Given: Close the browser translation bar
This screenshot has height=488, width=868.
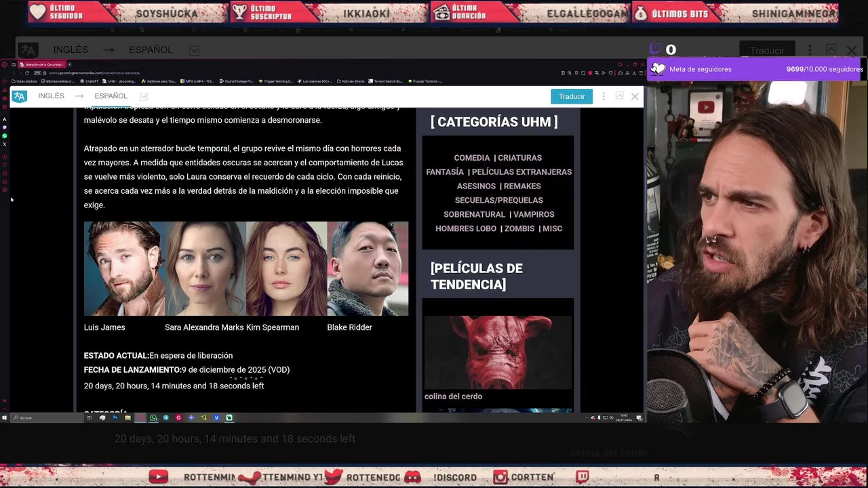Looking at the screenshot, I should tap(635, 96).
